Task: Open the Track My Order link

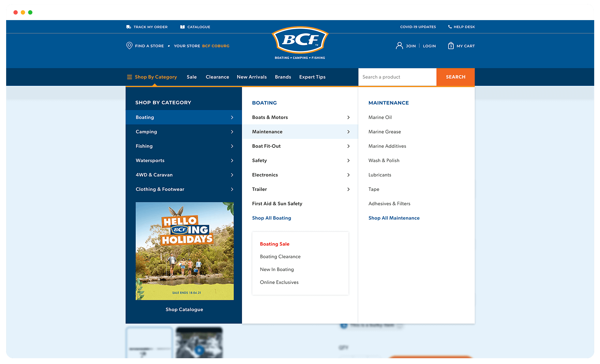Action: click(151, 27)
